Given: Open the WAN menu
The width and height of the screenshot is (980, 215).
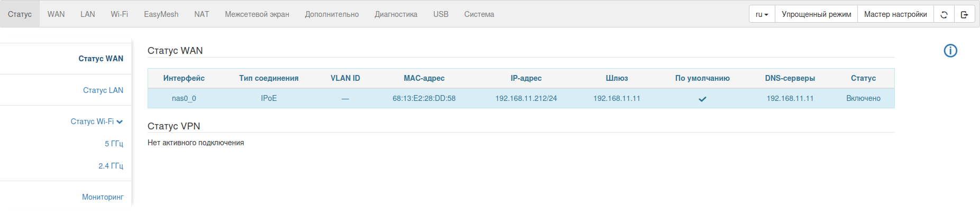Looking at the screenshot, I should [x=56, y=14].
